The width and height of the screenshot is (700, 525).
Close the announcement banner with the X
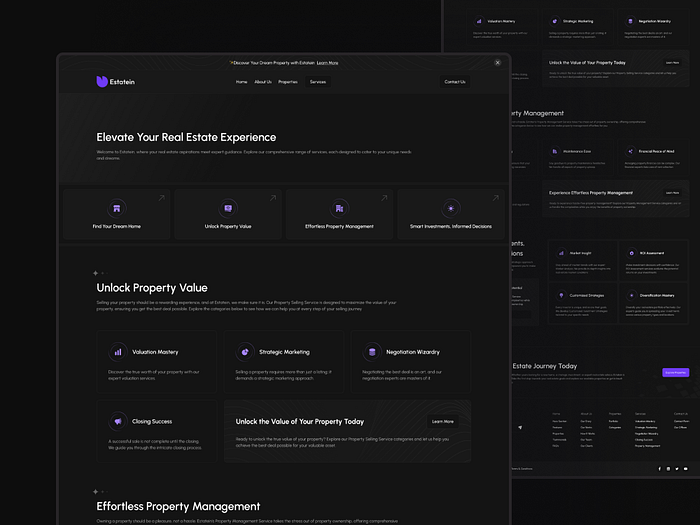click(x=497, y=62)
